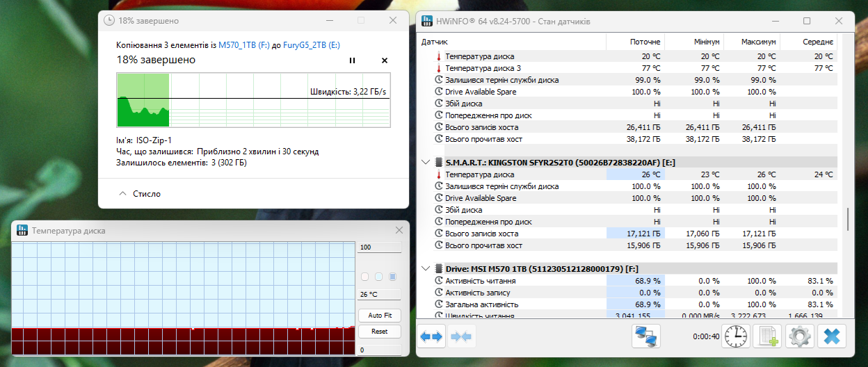
Task: Start logging with the sheet-and-plus icon
Action: click(x=768, y=337)
